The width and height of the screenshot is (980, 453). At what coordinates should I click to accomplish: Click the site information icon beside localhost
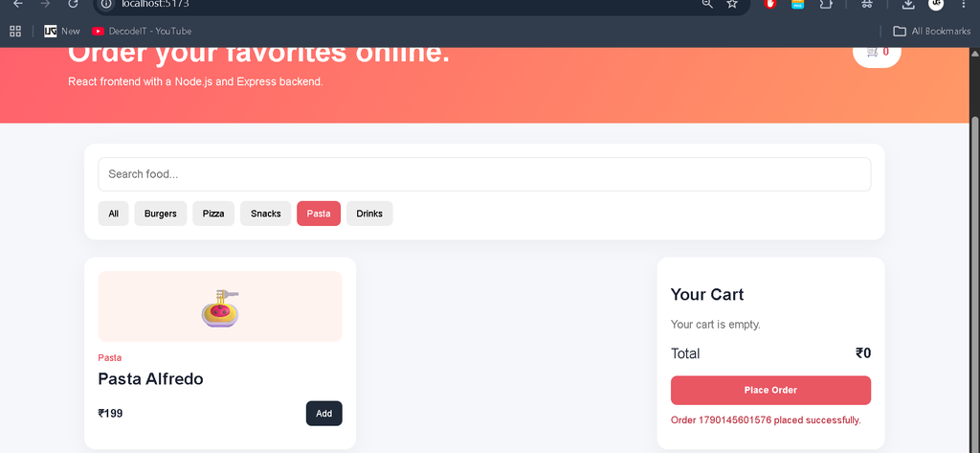pyautogui.click(x=107, y=5)
